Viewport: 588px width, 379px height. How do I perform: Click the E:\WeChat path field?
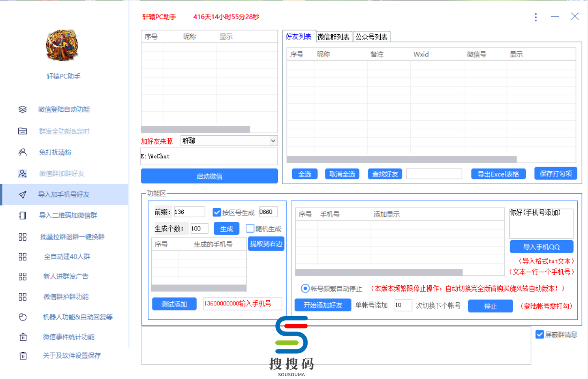209,156
